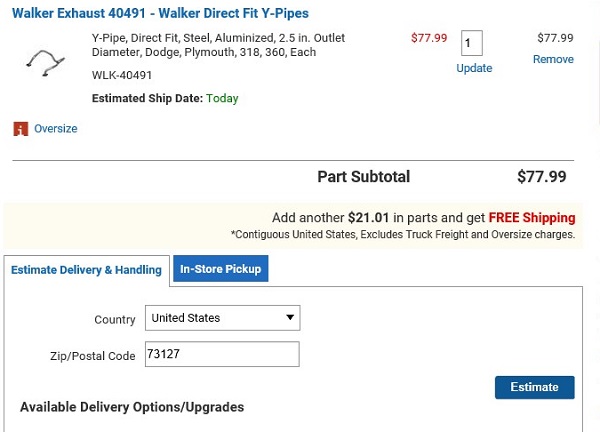Click the WLK-40491 part number

coord(123,75)
